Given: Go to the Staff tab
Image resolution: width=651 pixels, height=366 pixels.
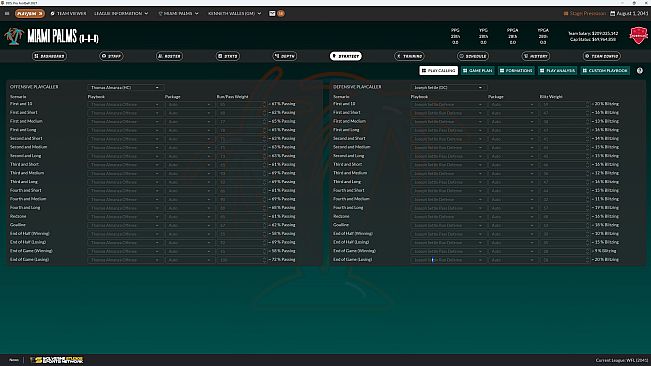Looking at the screenshot, I should click(111, 56).
